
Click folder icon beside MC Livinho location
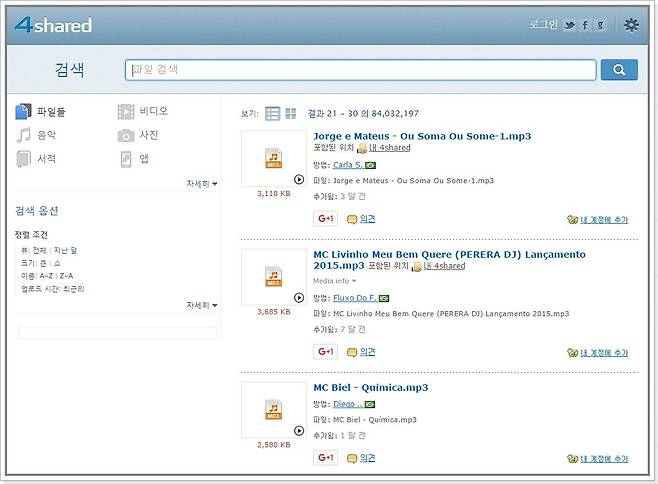click(417, 266)
